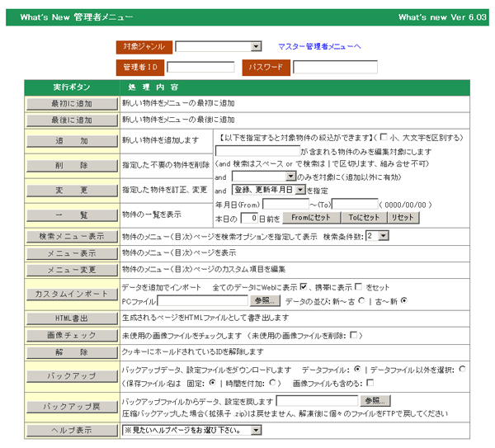Focus the パスワード input field
The height and width of the screenshot is (448, 495).
(335, 68)
